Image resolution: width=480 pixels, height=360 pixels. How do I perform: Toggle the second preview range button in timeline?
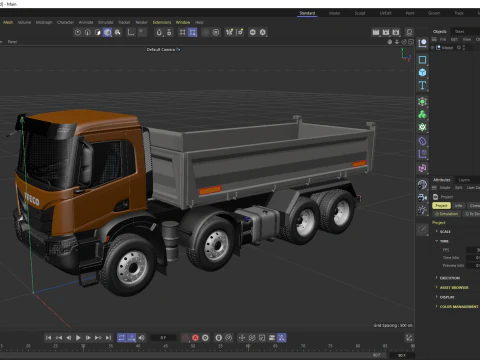(x=131, y=338)
